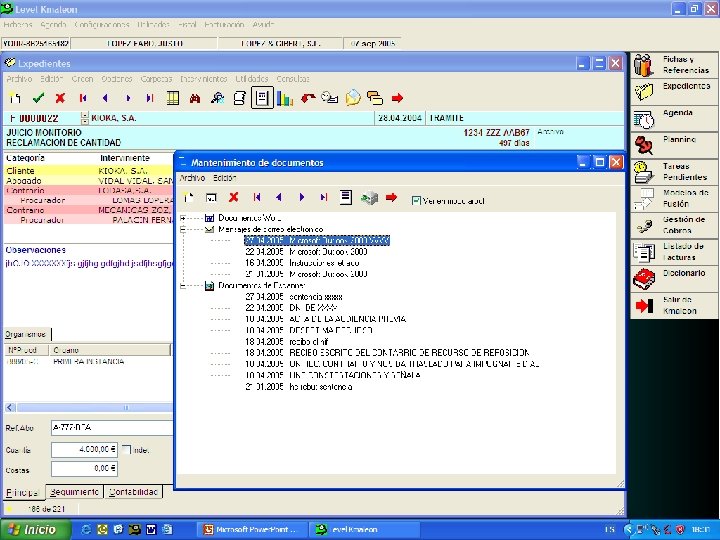Click the red X delete icon in Expedientes toolbar

point(60,98)
